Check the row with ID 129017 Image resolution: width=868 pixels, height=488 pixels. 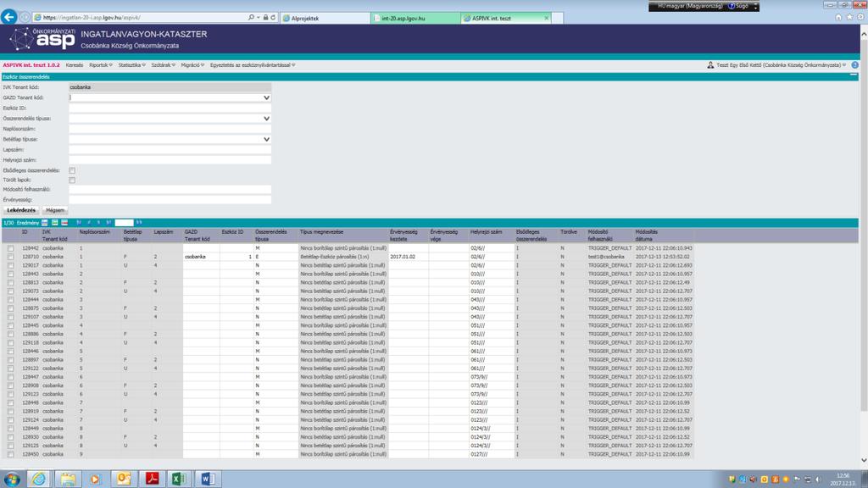click(x=10, y=265)
